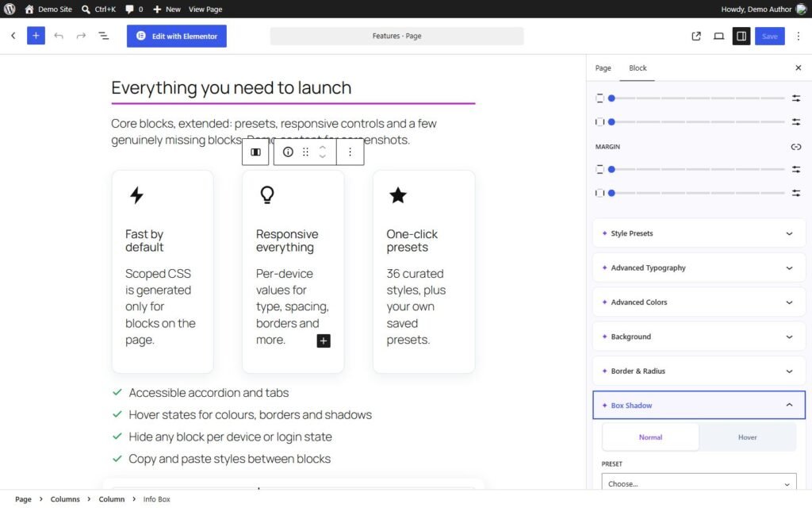Toggle linked sides for MARGIN

point(796,147)
